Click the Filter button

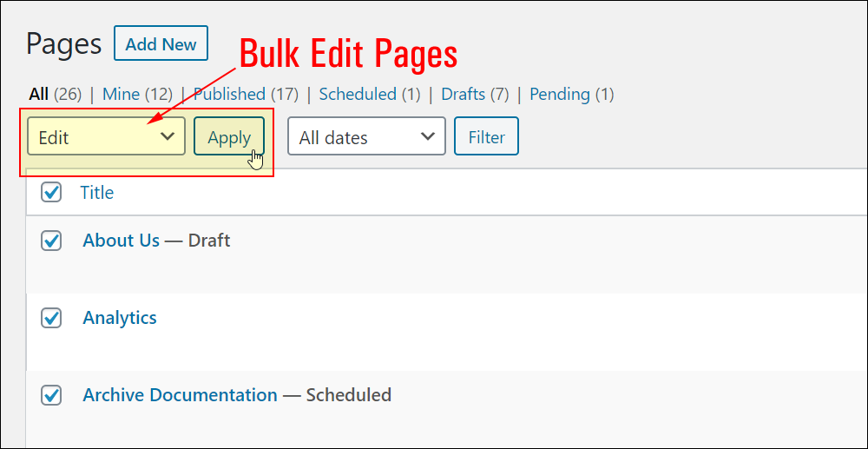(x=486, y=136)
